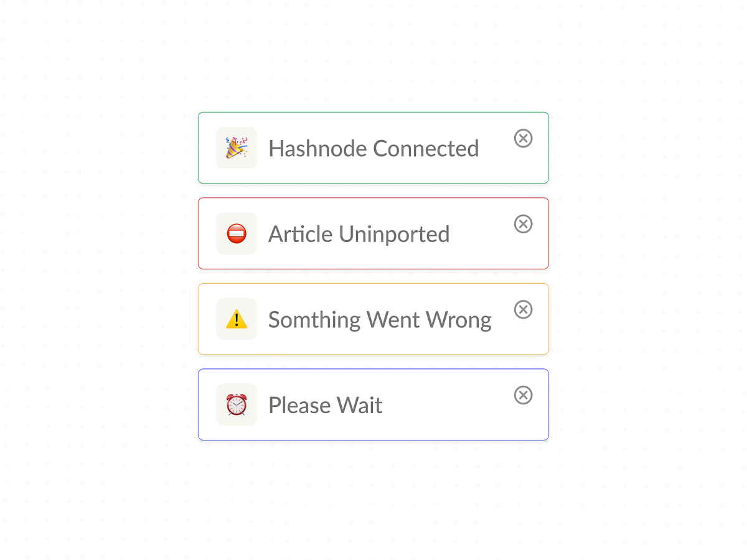Screen dimensions: 747x560
Task: Dismiss the Hashnode Connected notification
Action: (524, 139)
